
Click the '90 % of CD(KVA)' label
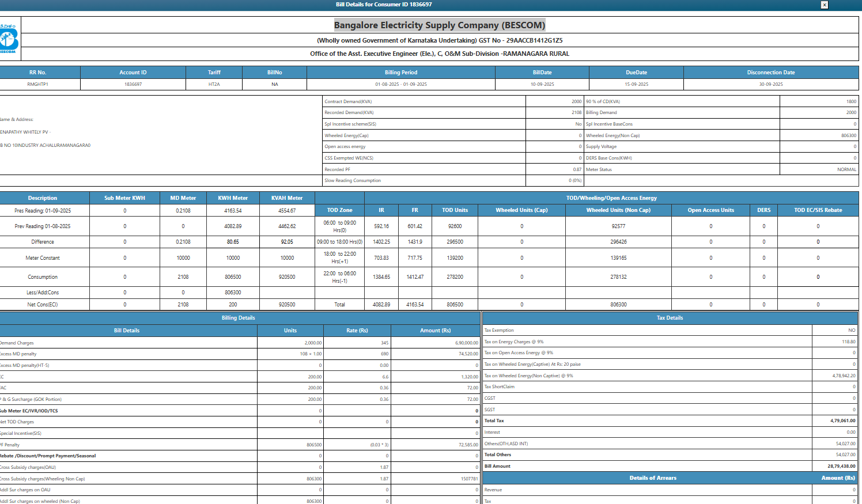click(x=603, y=101)
